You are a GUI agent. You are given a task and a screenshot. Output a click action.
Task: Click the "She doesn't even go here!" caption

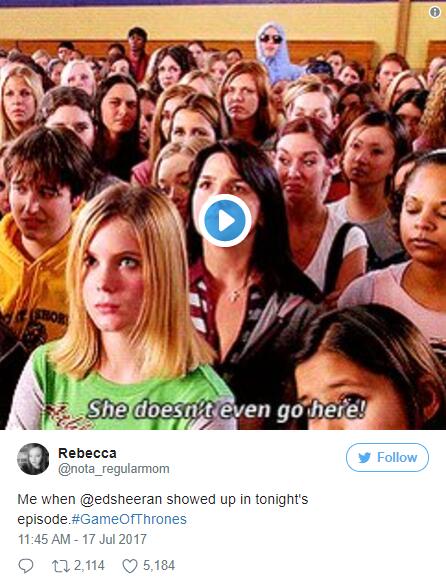226,410
